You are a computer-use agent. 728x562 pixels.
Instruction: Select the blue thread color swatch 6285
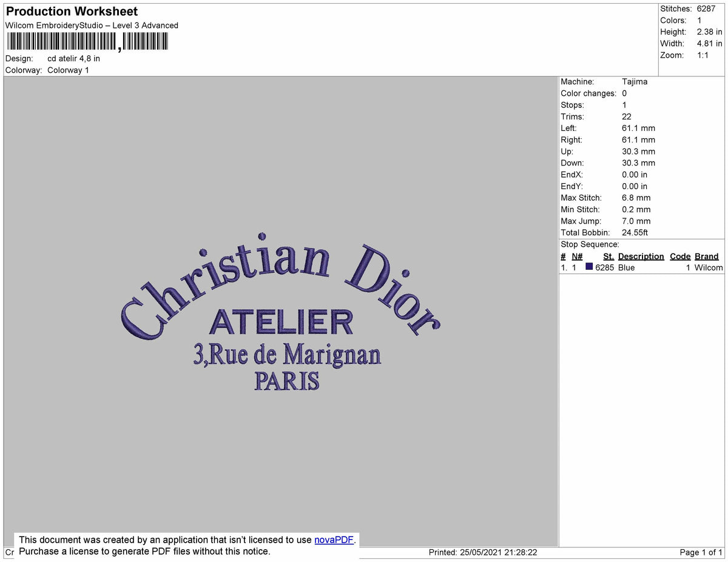pyautogui.click(x=589, y=267)
